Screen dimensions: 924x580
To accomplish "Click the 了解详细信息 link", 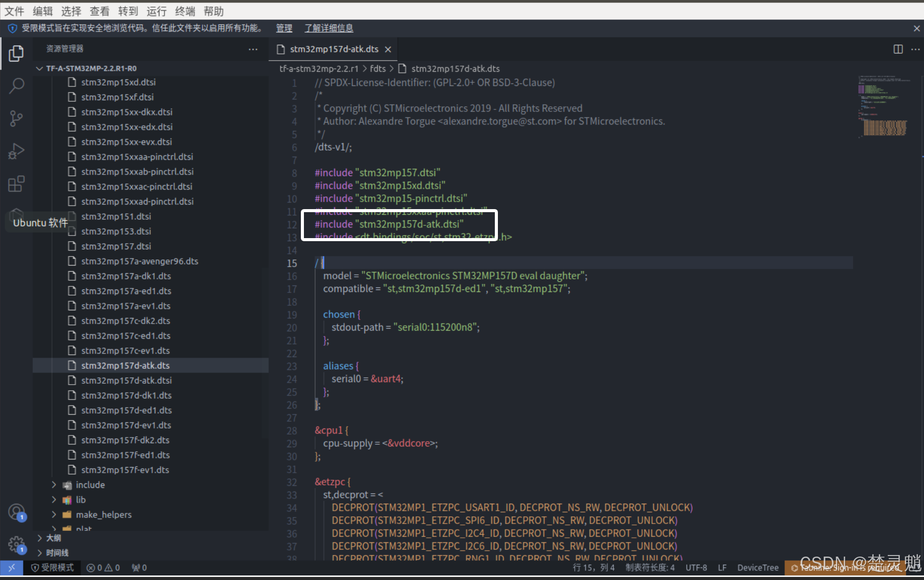I will click(329, 28).
